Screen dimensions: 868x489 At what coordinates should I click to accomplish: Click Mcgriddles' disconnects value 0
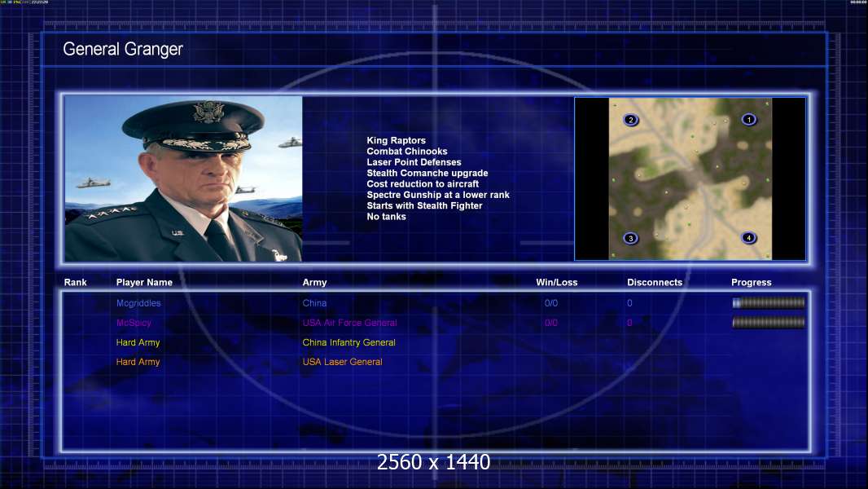pyautogui.click(x=629, y=303)
